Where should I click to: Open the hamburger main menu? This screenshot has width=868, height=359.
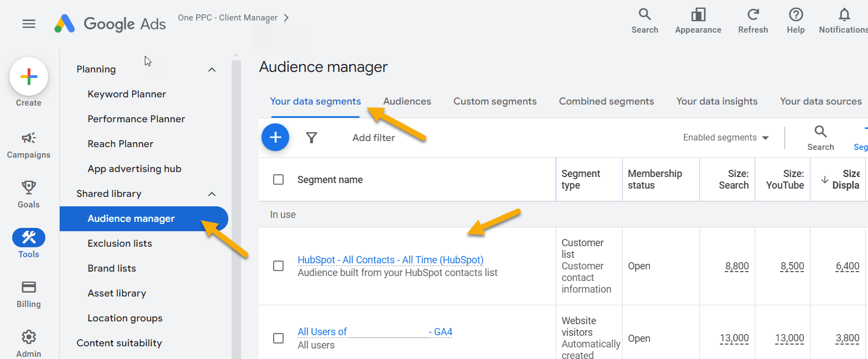pyautogui.click(x=29, y=24)
